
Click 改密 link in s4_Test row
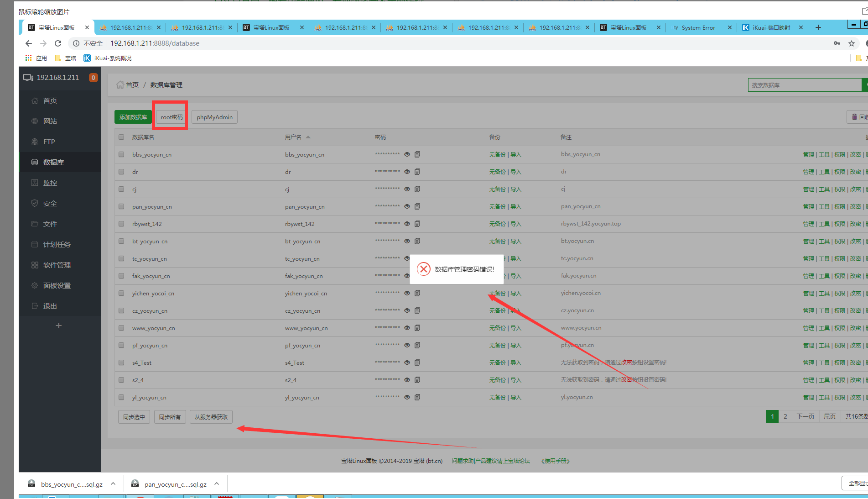(855, 362)
